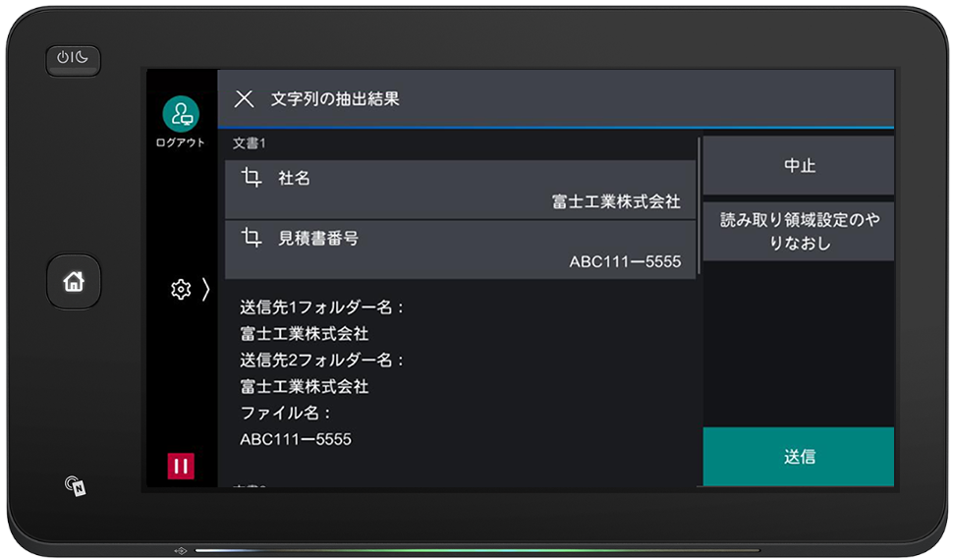This screenshot has height=560, width=953.
Task: Click the results list scrollbar
Action: [x=699, y=205]
